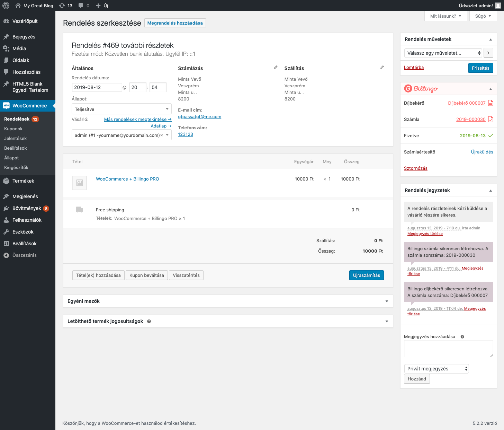Viewport: 504px width, 430px height.
Task: Click the admin avatar thumbnail
Action: (x=498, y=6)
